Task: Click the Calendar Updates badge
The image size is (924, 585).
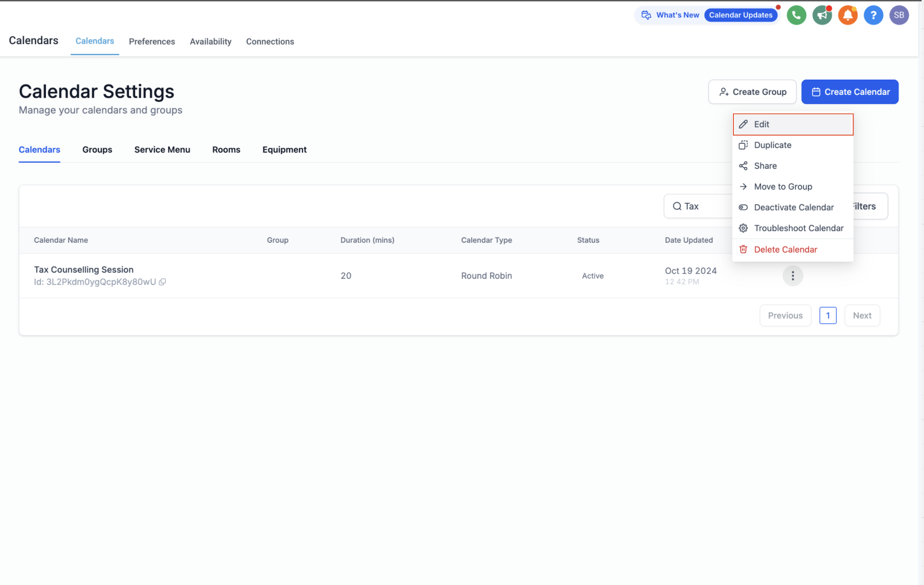Action: click(x=741, y=15)
